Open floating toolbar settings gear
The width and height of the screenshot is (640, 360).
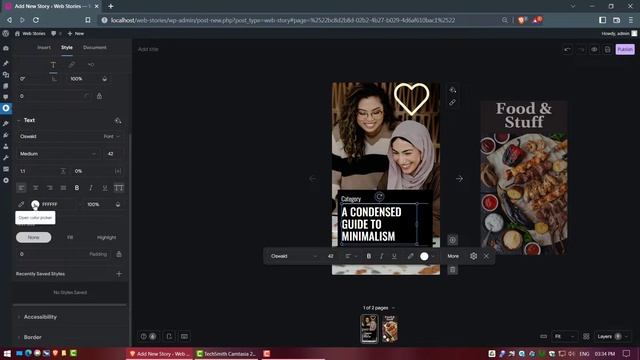[x=473, y=256]
